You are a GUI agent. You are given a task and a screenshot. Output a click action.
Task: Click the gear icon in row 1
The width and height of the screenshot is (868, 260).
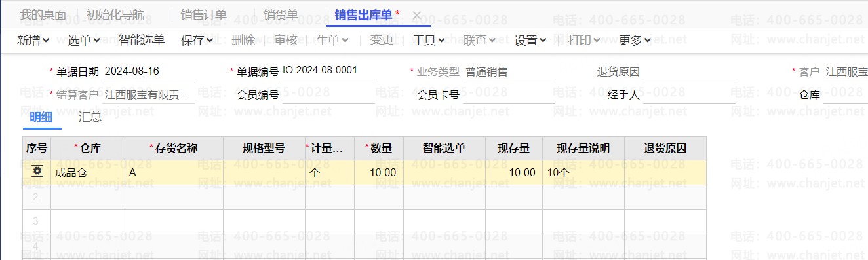37,172
